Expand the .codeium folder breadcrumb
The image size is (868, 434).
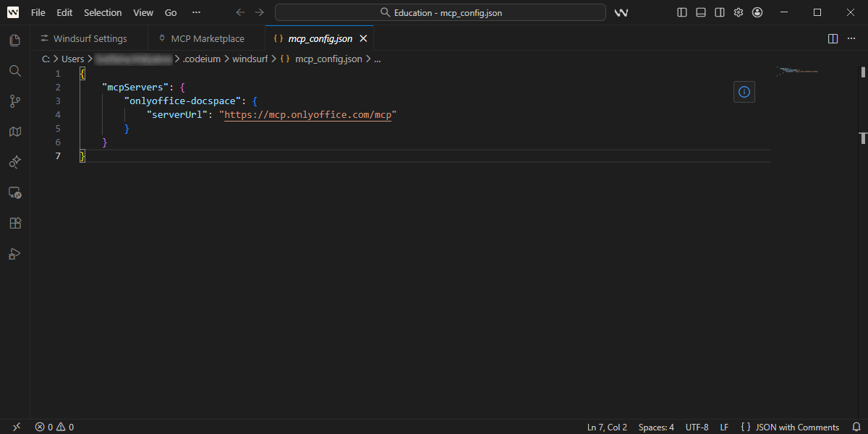202,59
